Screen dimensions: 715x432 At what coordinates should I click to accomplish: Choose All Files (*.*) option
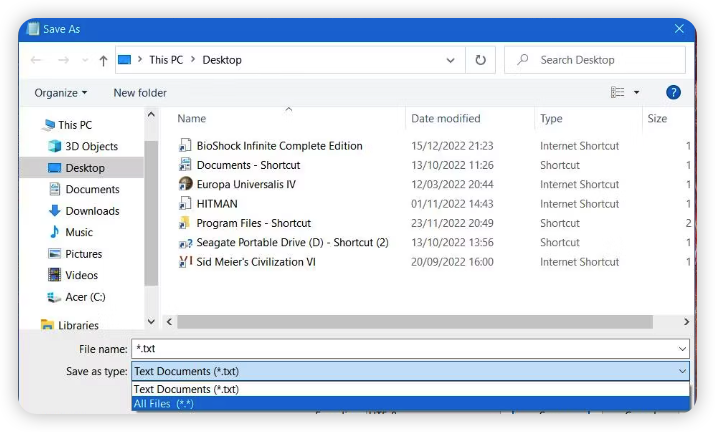[x=410, y=404]
